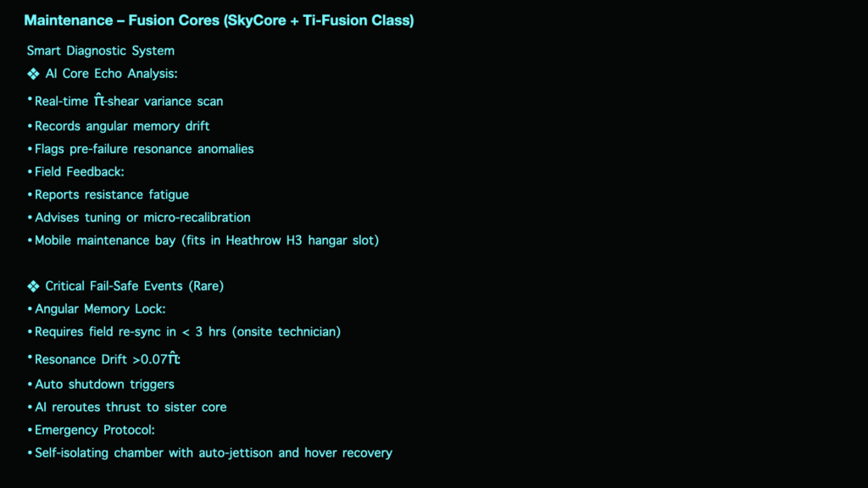Select Requires field re-sync line

coord(187,332)
